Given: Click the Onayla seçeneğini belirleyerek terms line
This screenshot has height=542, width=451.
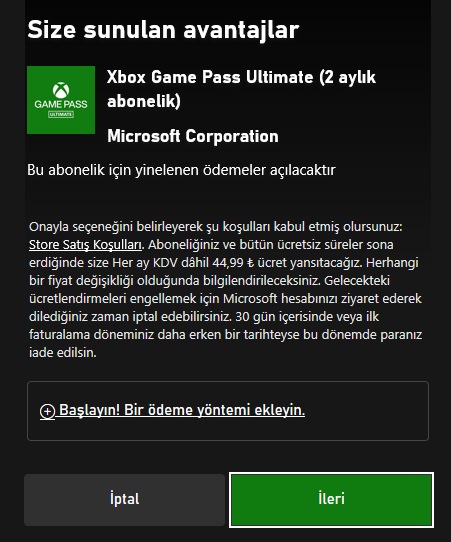Looking at the screenshot, I should point(216,227).
